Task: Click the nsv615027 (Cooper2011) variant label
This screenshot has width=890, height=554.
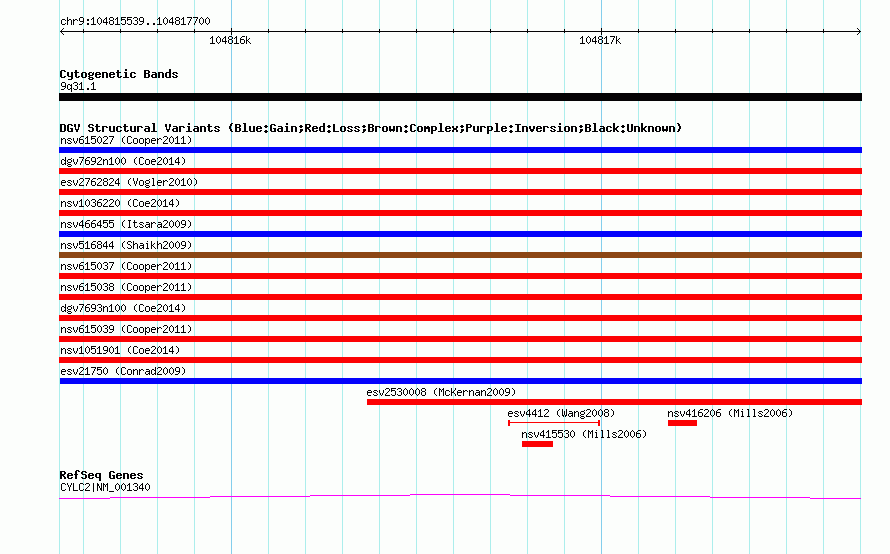Action: coord(126,140)
